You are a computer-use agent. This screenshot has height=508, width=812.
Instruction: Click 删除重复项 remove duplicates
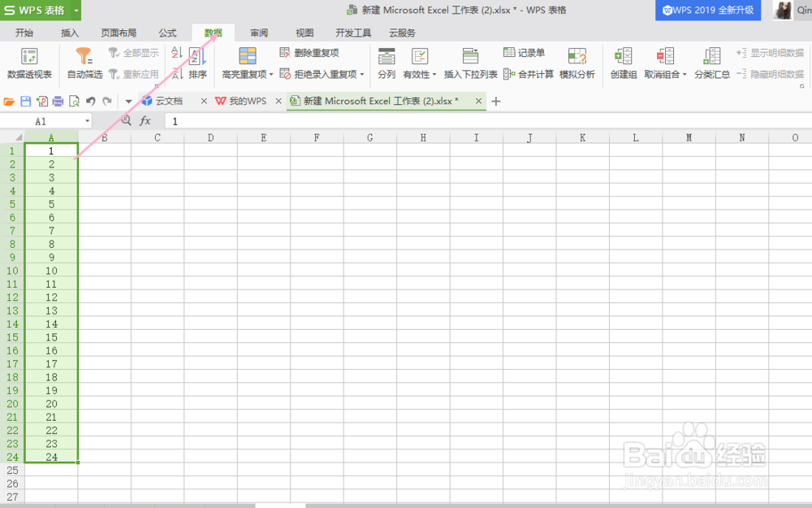(x=309, y=53)
